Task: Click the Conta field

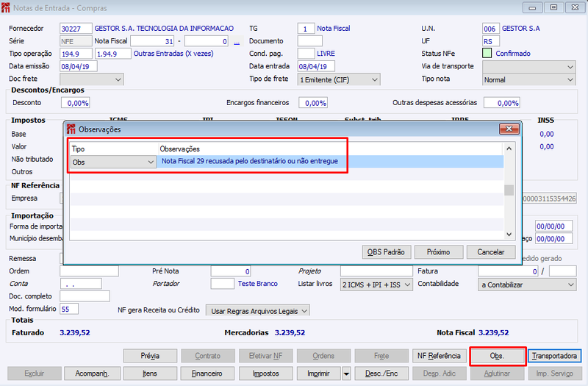Action: (81, 284)
